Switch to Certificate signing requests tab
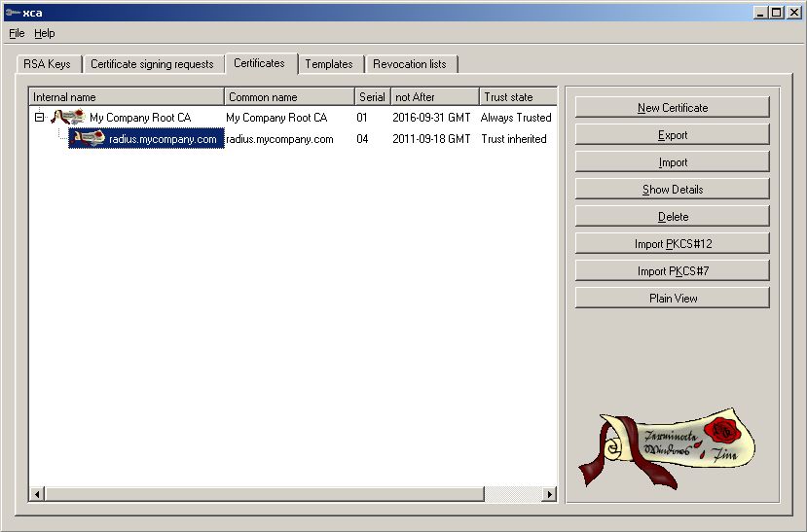Viewport: 807px width, 532px height. [x=152, y=64]
